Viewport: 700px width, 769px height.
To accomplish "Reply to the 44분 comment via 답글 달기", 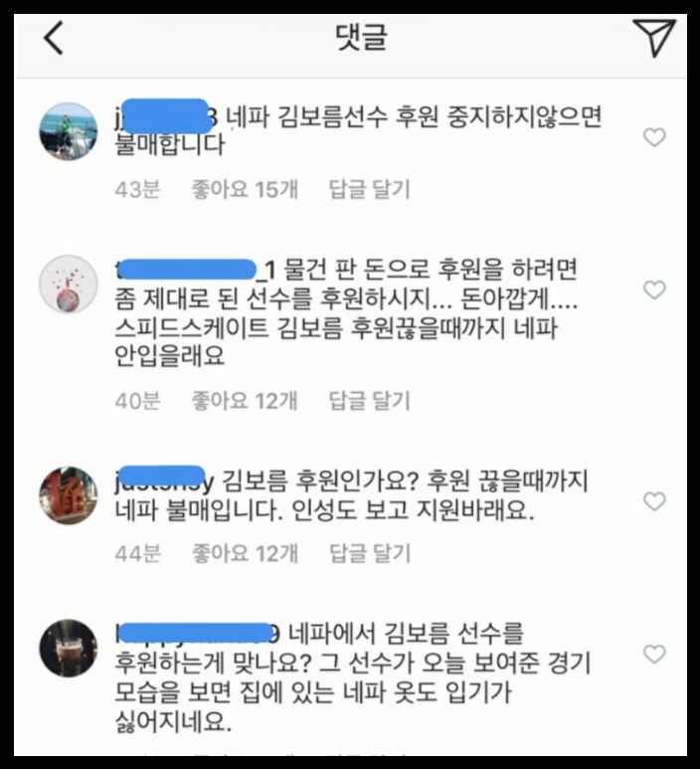I will coord(369,553).
